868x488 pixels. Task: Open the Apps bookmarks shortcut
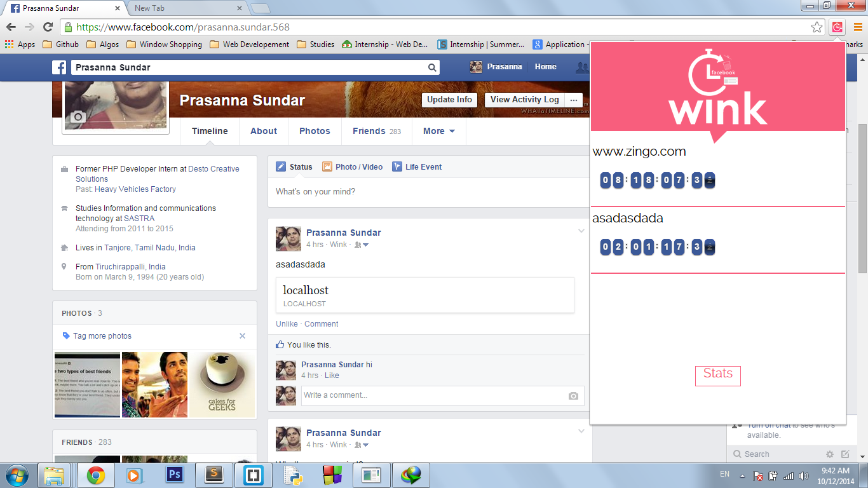pos(20,44)
